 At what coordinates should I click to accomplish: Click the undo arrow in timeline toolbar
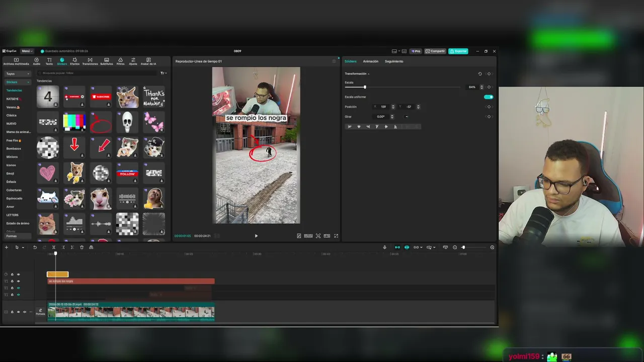coord(35,247)
